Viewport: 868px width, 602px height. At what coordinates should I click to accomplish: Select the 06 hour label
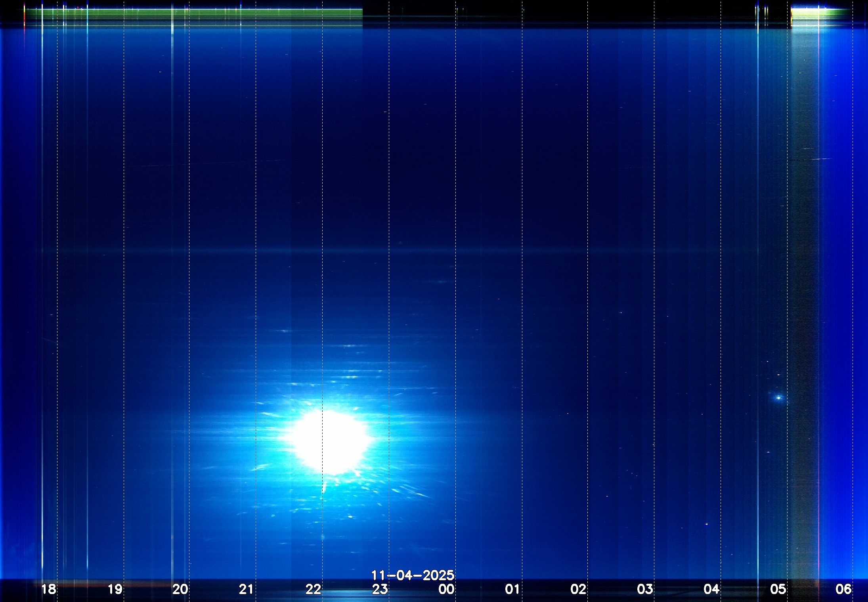[x=843, y=589]
